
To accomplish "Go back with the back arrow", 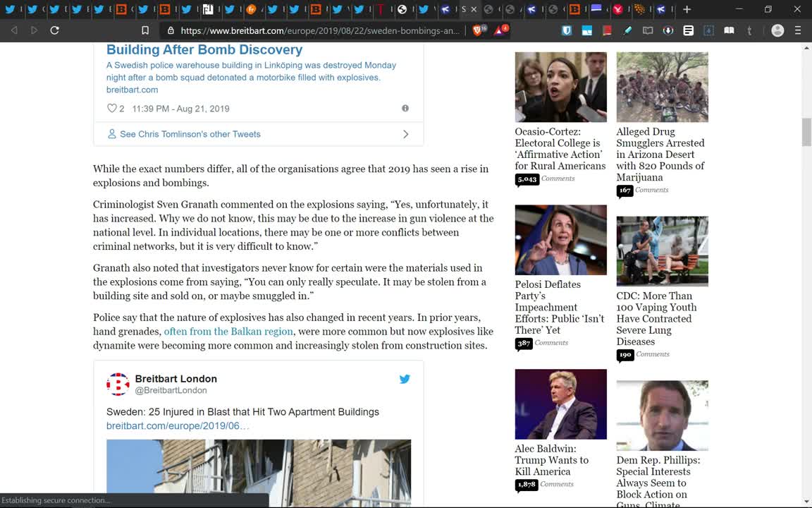I will 14,30.
